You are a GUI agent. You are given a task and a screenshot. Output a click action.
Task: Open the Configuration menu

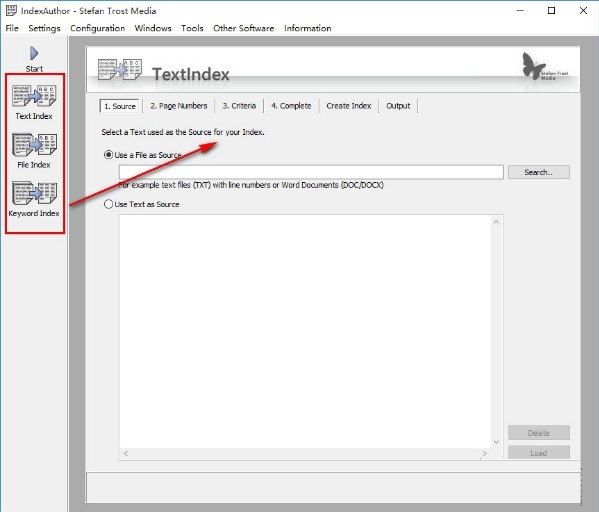[97, 28]
